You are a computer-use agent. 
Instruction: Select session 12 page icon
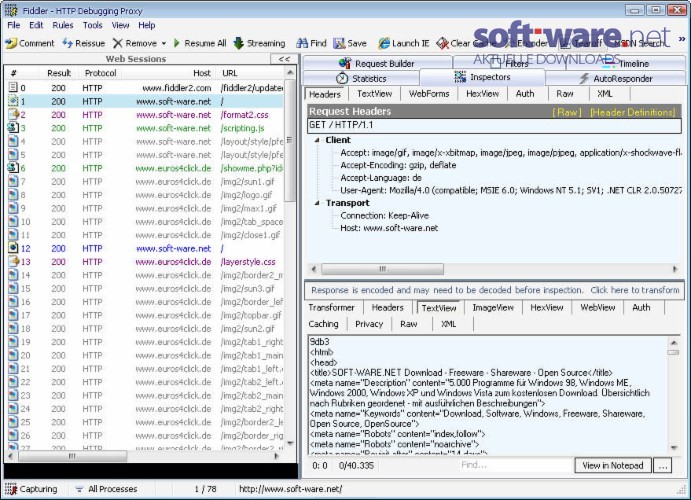click(x=13, y=248)
